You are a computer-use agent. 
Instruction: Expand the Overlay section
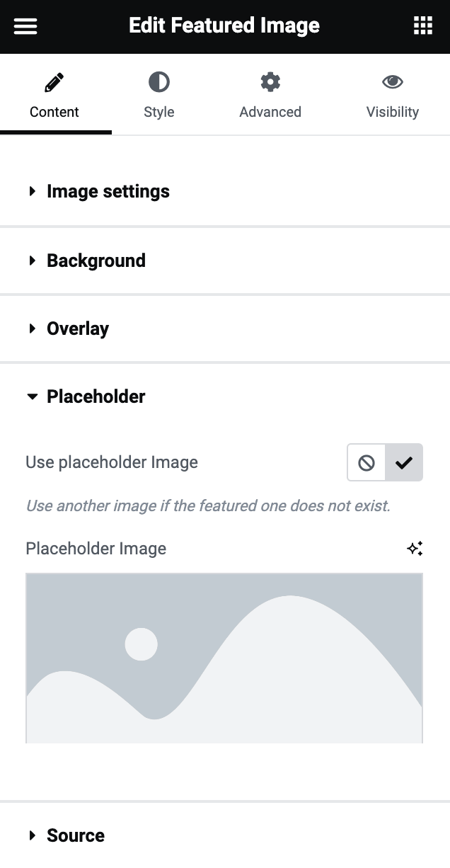coord(77,329)
